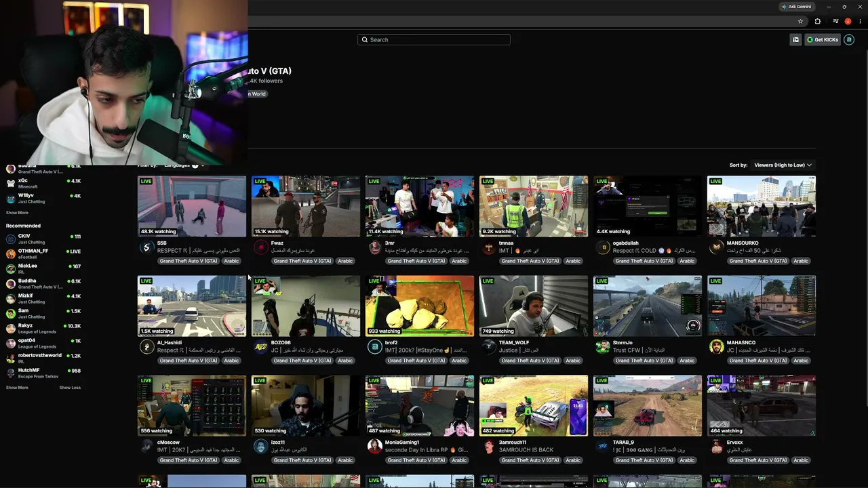
Task: Open the stream thumbnail showing 482 watching
Action: (534, 406)
